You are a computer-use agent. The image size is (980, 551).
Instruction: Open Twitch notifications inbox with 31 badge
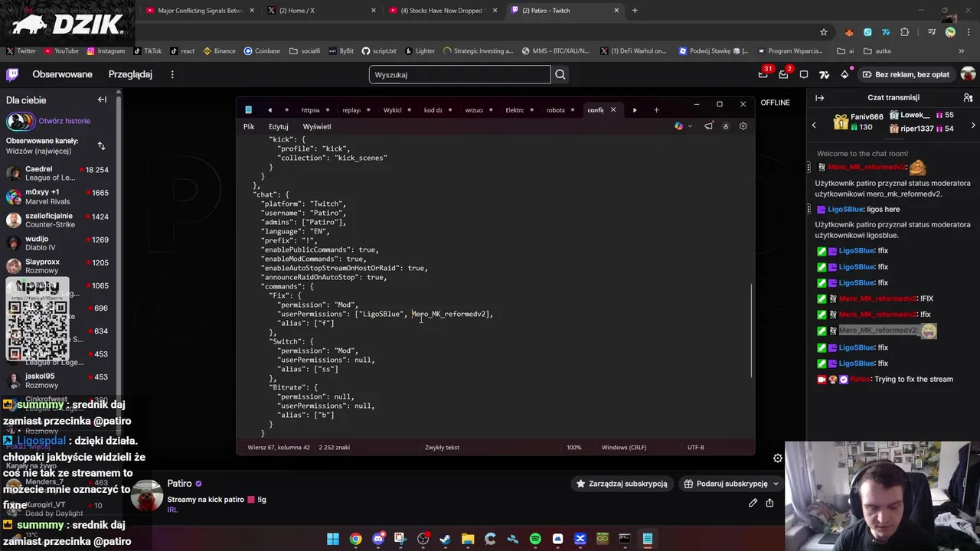[x=763, y=74]
